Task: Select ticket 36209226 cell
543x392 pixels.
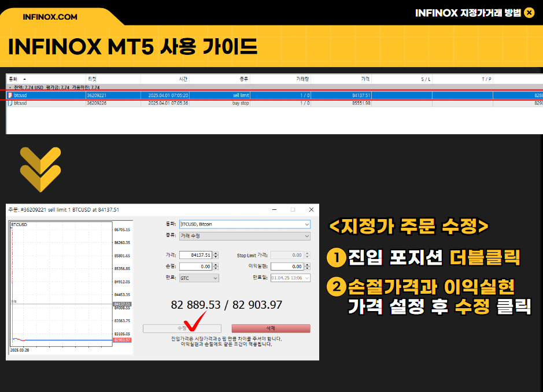Action: click(113, 103)
